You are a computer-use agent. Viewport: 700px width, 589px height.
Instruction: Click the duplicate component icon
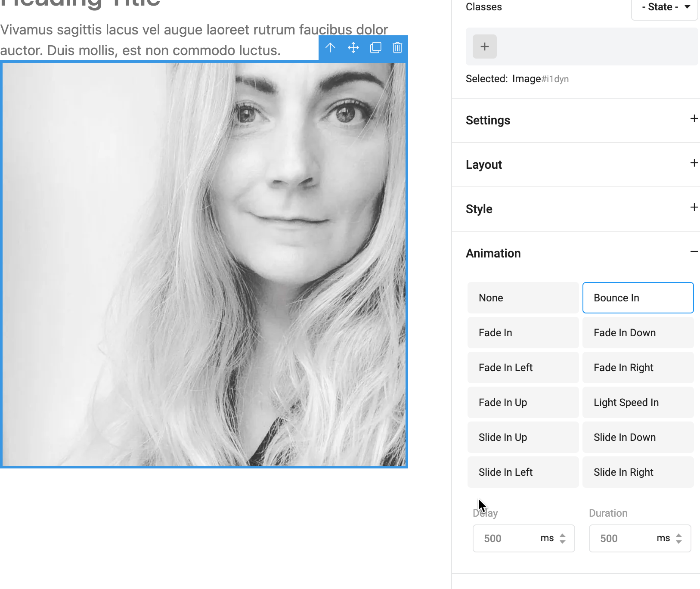coord(375,48)
